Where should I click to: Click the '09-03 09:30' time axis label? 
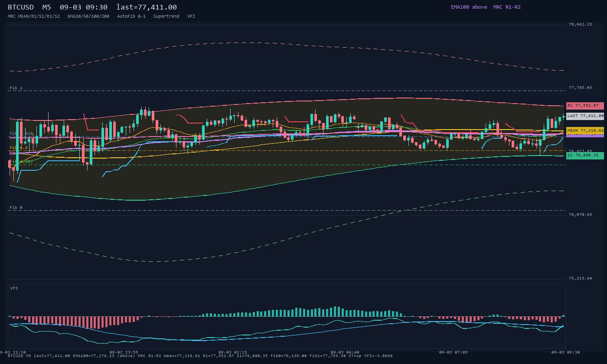[x=566, y=352]
